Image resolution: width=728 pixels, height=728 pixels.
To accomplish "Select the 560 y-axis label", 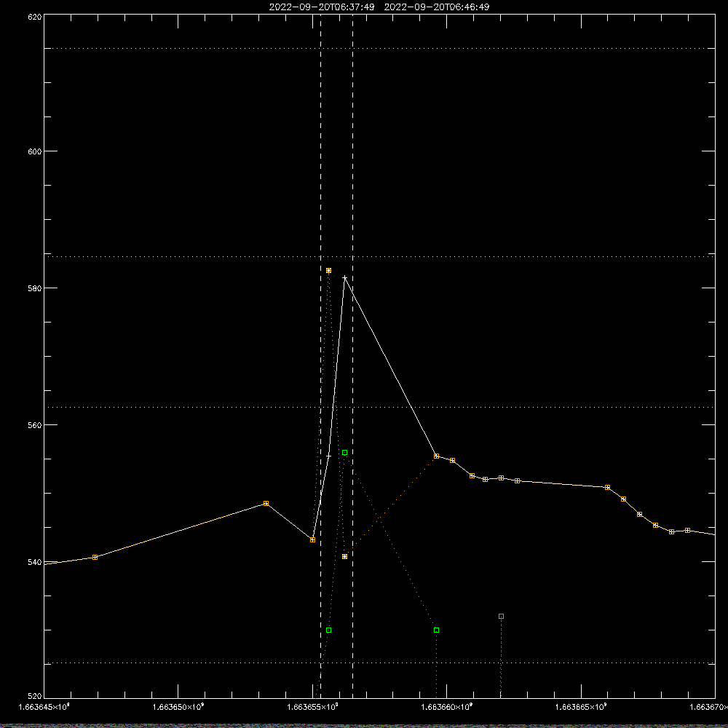I will tap(35, 425).
